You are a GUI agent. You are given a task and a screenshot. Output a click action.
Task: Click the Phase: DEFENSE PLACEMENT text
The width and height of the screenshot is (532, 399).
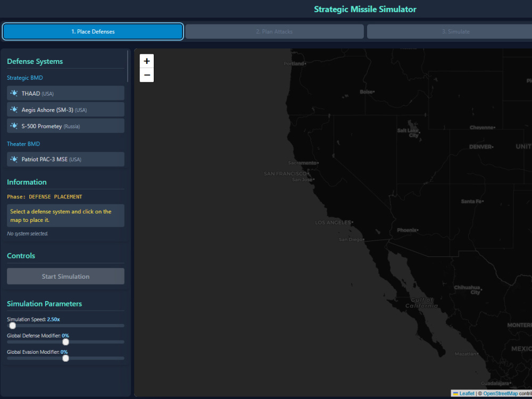[x=45, y=197]
